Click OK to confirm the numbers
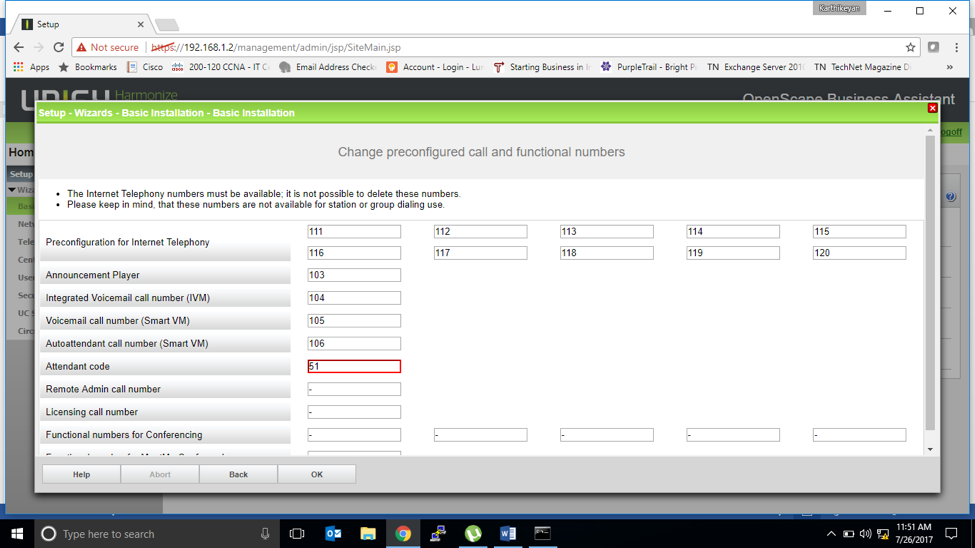Screen dimensions: 975x548 317,474
